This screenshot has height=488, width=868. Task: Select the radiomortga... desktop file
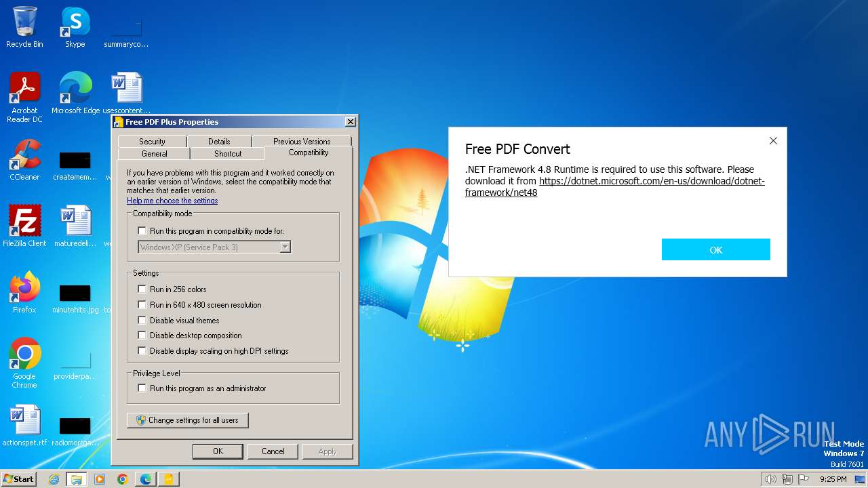(75, 432)
